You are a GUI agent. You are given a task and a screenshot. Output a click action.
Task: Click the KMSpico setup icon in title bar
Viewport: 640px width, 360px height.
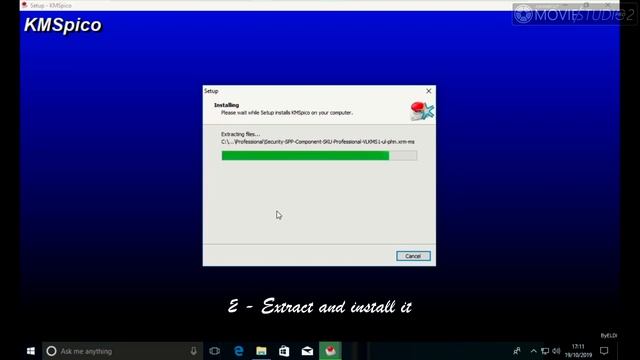coord(24,5)
